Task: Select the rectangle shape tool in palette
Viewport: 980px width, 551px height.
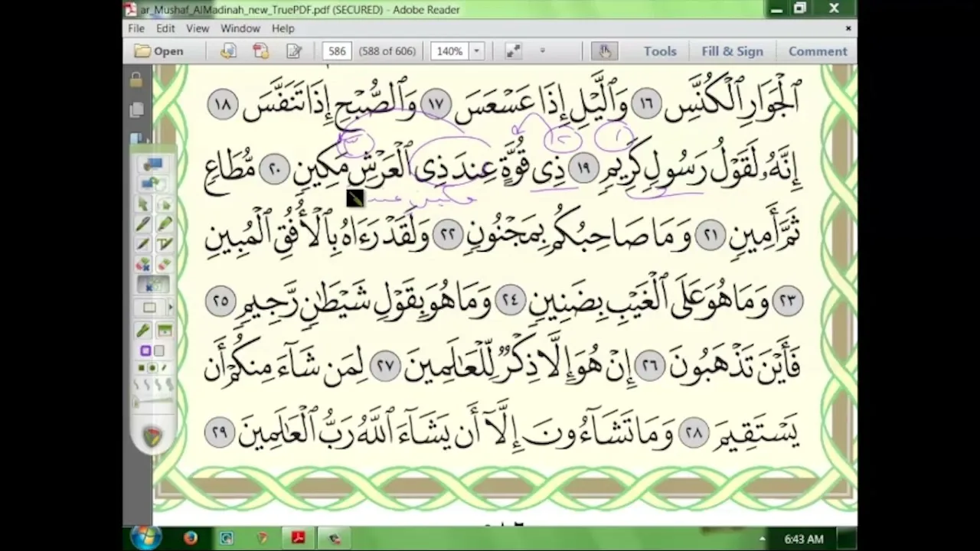Action: point(149,308)
